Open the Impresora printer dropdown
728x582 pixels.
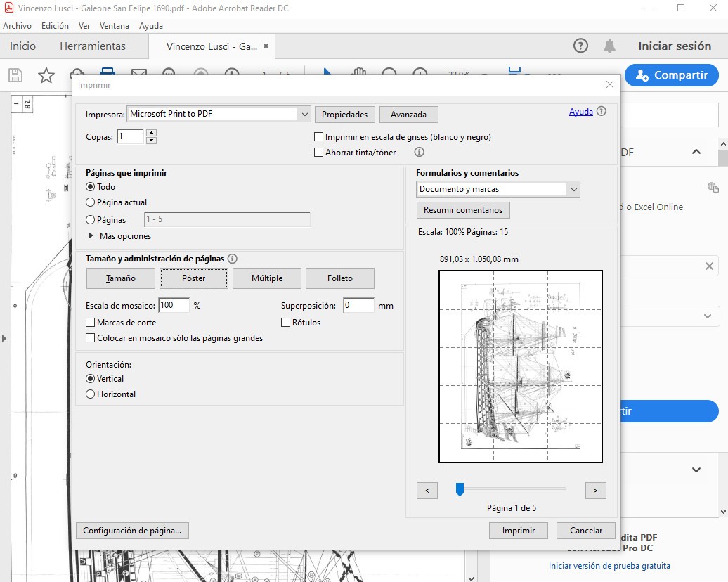click(x=304, y=114)
